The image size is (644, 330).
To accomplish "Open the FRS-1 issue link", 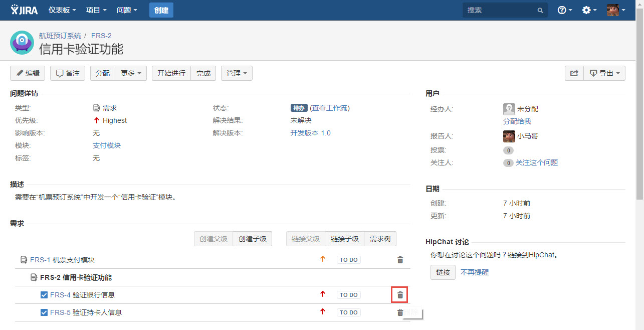I will 40,260.
